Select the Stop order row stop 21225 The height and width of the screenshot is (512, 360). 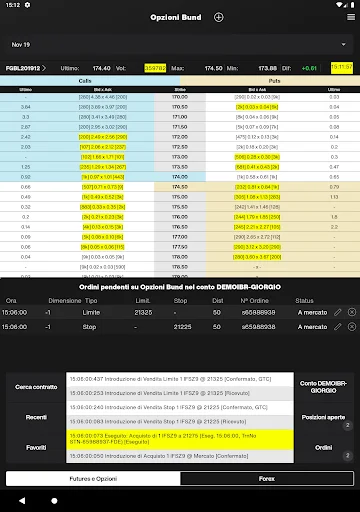click(182, 327)
